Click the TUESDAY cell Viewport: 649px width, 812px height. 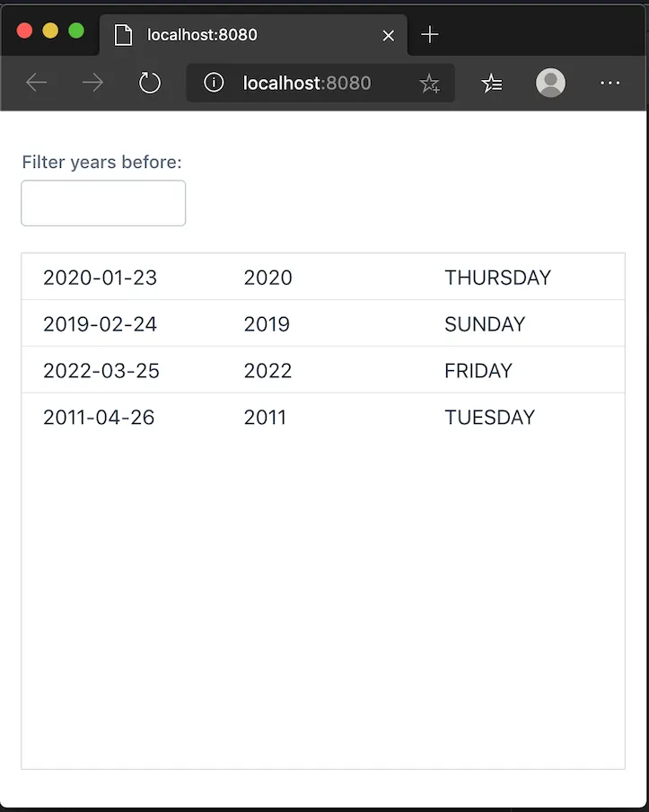[x=489, y=418]
